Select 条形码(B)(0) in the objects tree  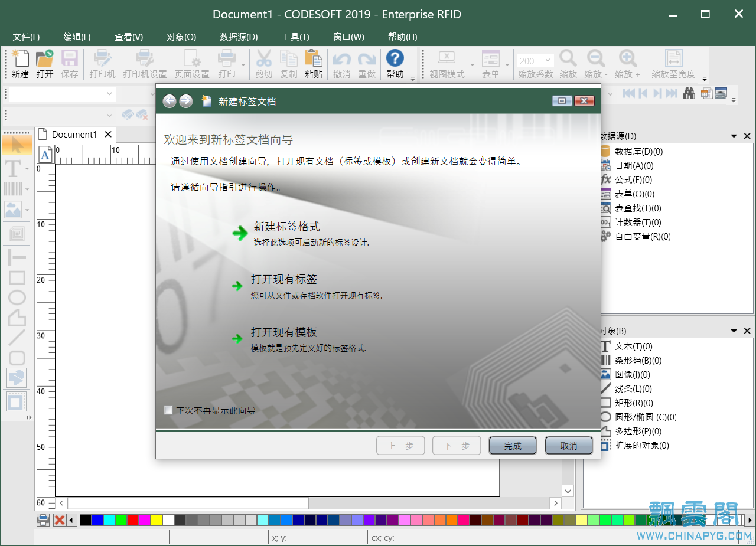638,361
